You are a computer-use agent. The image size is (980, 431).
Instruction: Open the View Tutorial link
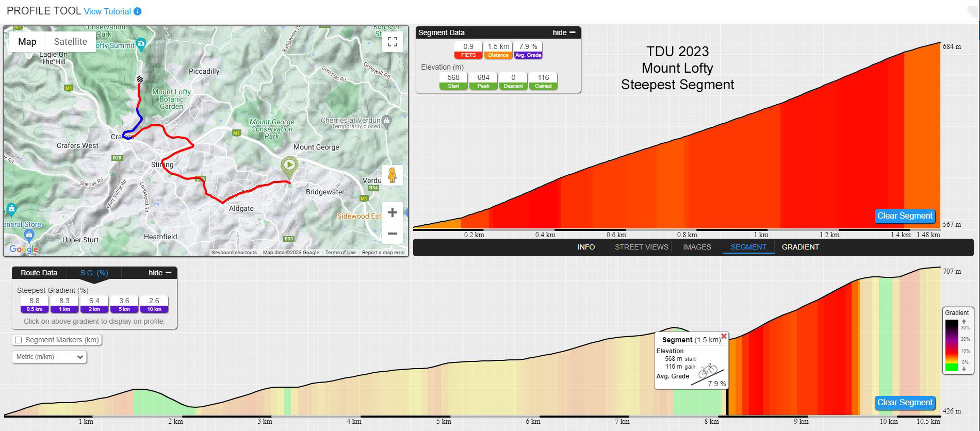point(107,11)
